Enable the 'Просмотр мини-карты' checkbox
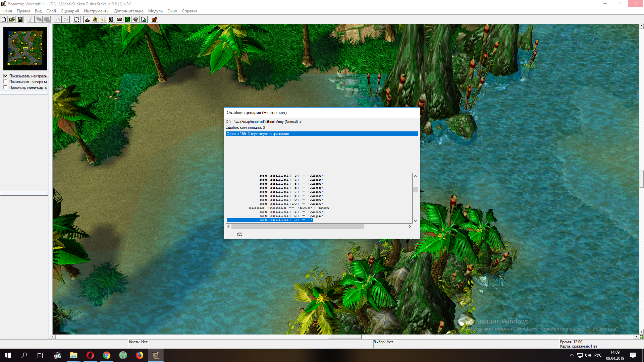The height and width of the screenshot is (362, 644). pos(5,87)
